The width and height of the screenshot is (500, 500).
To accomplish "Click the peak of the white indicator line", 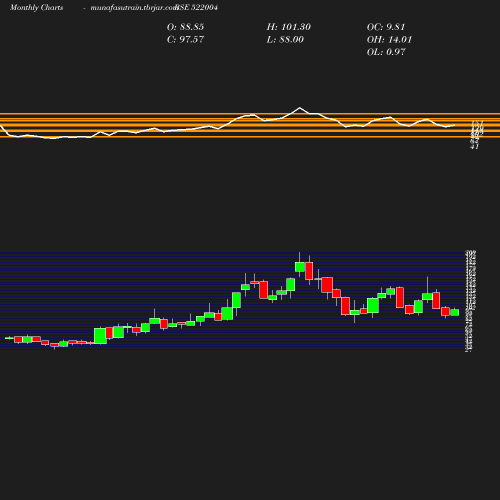I will coord(299,108).
